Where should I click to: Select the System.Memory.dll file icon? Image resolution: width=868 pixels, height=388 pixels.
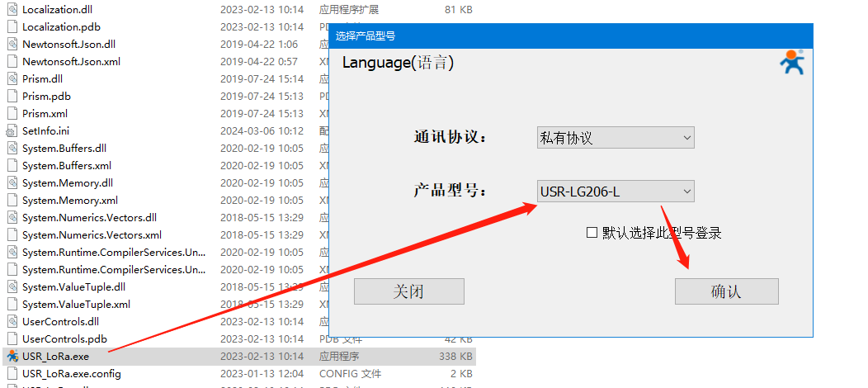click(x=12, y=182)
